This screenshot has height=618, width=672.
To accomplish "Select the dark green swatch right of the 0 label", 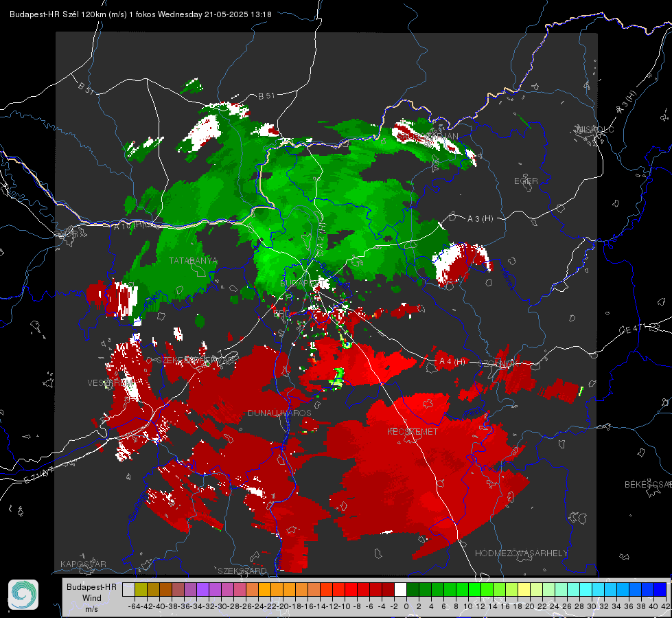I will click(x=413, y=589).
